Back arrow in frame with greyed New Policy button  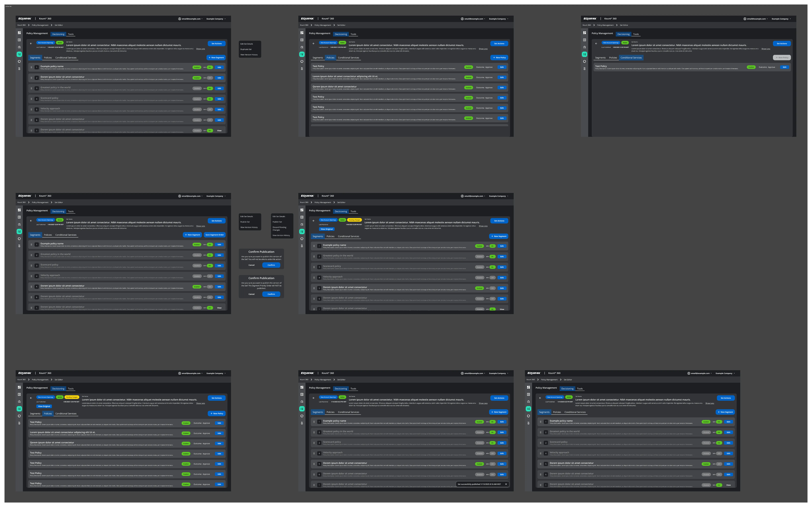pyautogui.click(x=596, y=43)
